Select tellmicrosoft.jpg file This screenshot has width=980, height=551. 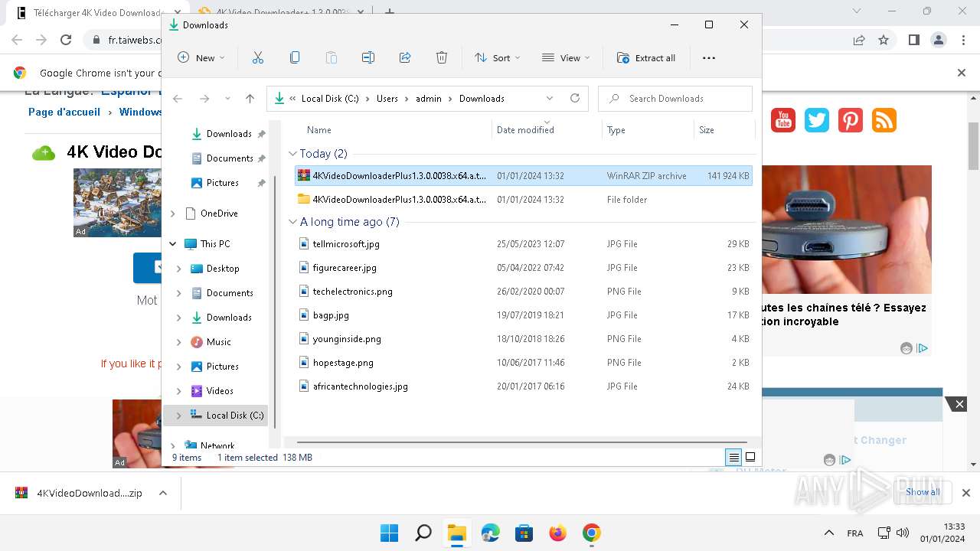pyautogui.click(x=523, y=244)
